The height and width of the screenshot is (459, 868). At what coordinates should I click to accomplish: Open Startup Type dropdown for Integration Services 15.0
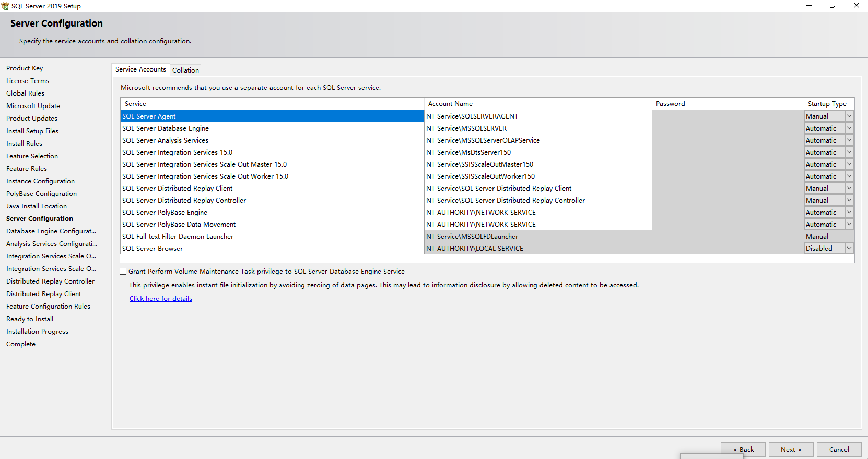coord(849,152)
